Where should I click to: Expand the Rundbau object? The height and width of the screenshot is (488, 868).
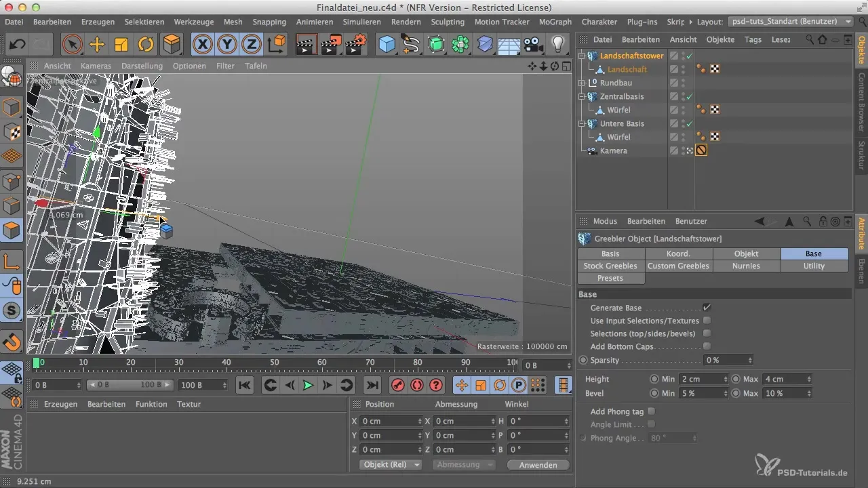pos(581,83)
